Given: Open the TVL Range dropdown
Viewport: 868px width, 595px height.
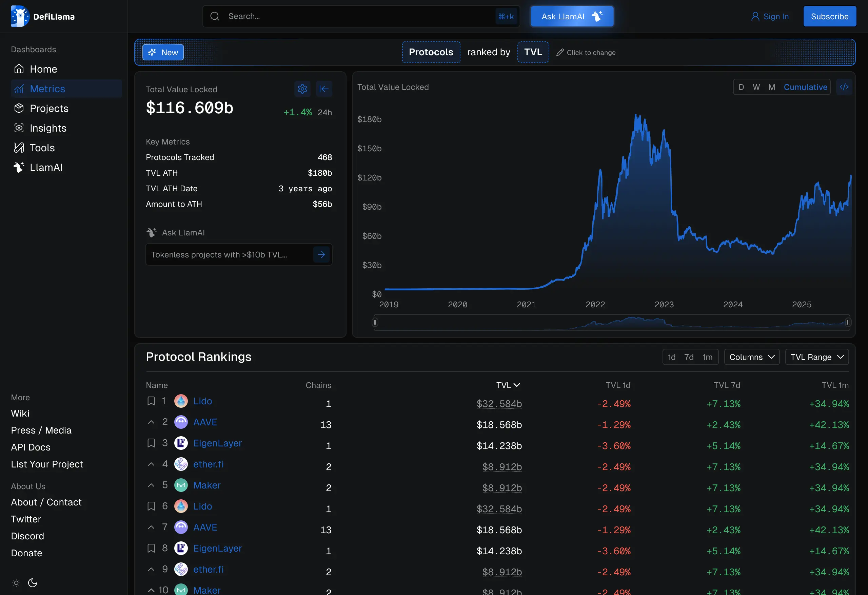Looking at the screenshot, I should coord(817,357).
